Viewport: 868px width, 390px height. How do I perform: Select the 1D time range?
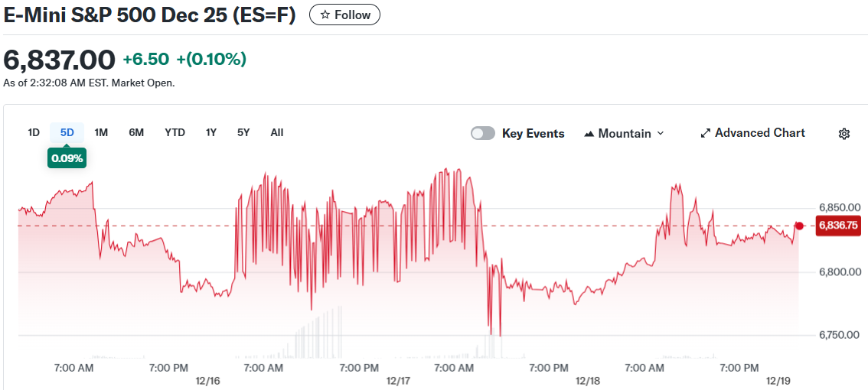point(34,132)
